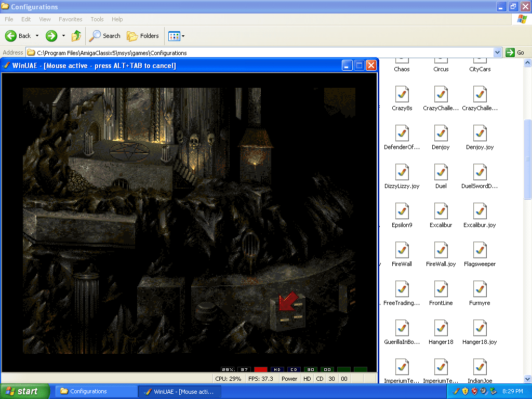Open the Search pane
This screenshot has height=399, width=532.
[104, 36]
